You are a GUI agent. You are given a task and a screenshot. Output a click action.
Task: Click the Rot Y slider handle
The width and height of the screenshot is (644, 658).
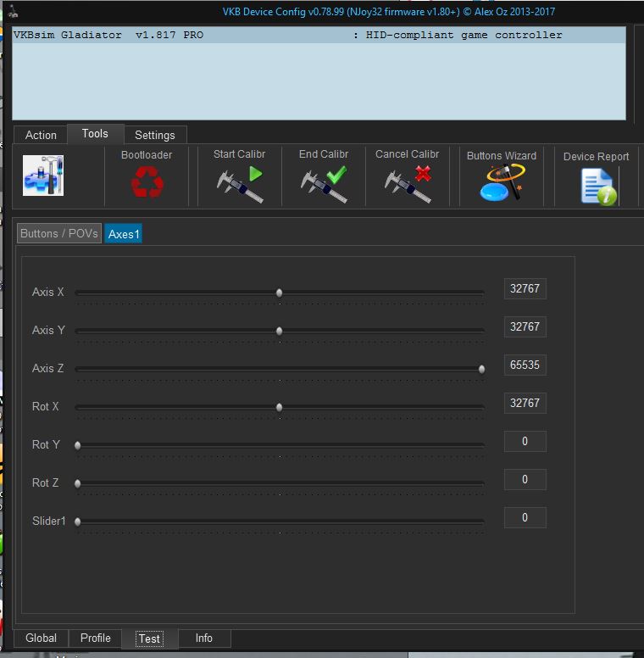click(x=78, y=445)
